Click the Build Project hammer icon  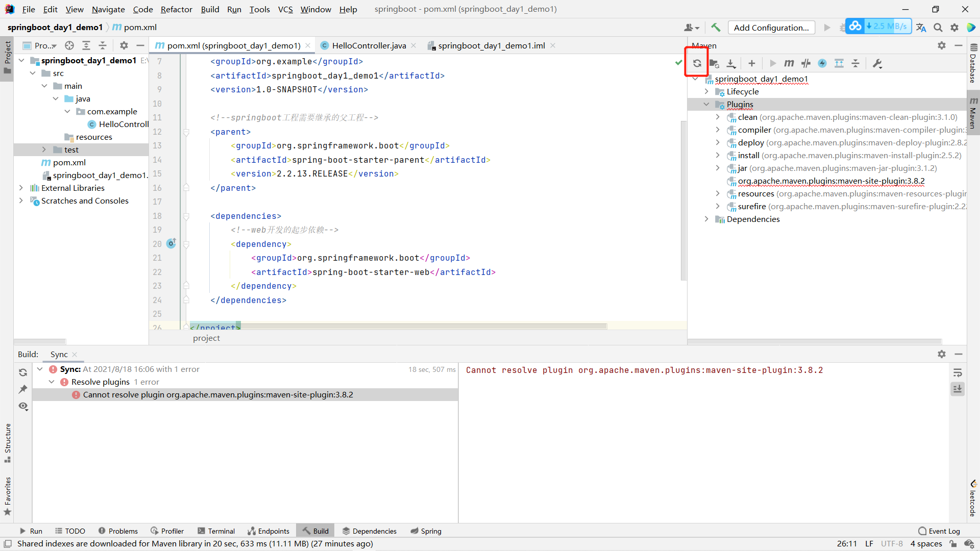(716, 28)
